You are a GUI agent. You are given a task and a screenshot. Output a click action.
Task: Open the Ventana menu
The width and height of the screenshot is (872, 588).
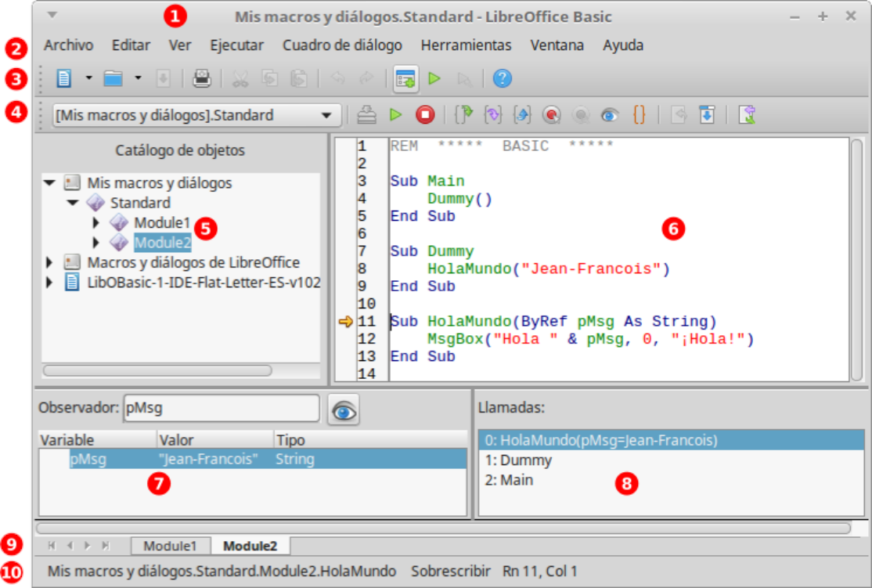tap(557, 45)
